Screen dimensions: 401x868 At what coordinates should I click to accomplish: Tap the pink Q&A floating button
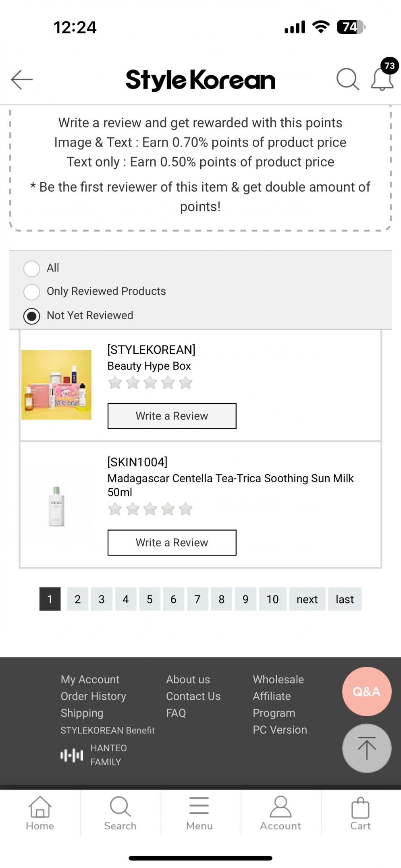coord(366,691)
